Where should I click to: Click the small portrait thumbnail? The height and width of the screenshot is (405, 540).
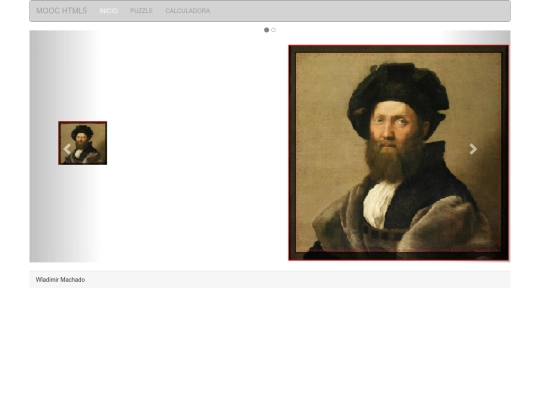point(83,143)
